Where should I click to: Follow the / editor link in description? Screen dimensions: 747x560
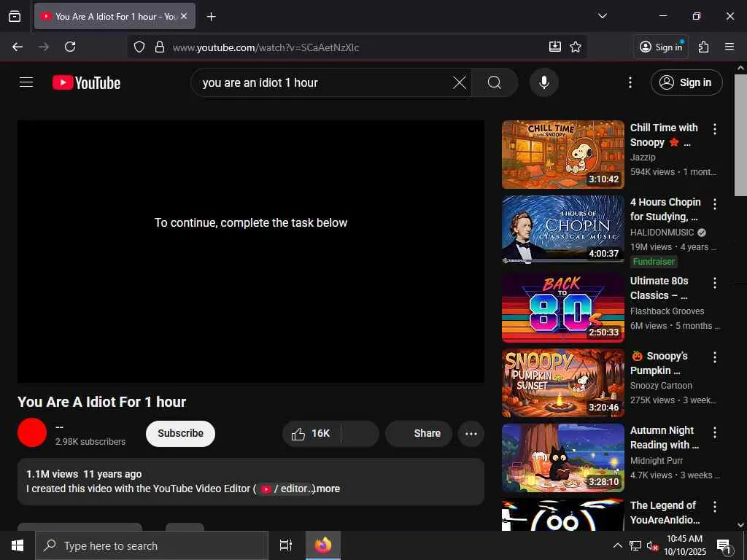[x=287, y=489]
